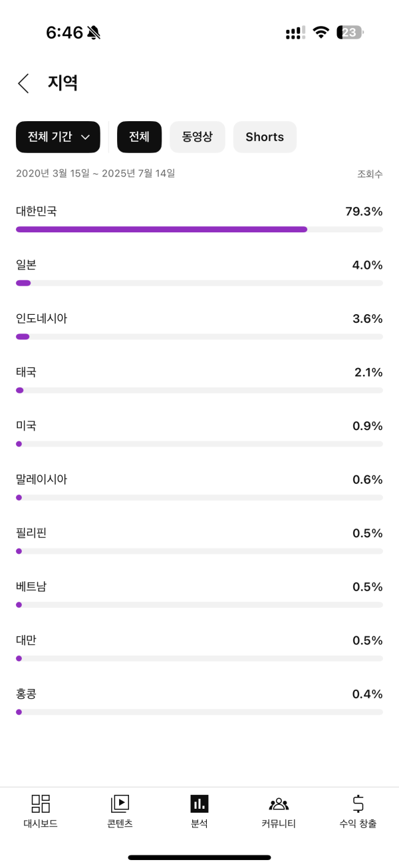Tap the home indicator bar

tap(199, 857)
